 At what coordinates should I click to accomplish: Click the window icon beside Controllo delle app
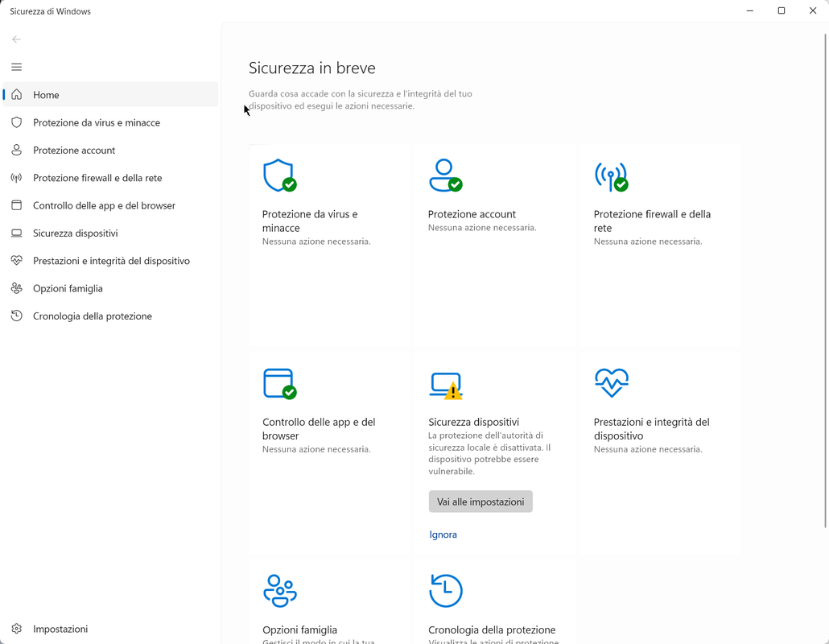[x=16, y=205]
